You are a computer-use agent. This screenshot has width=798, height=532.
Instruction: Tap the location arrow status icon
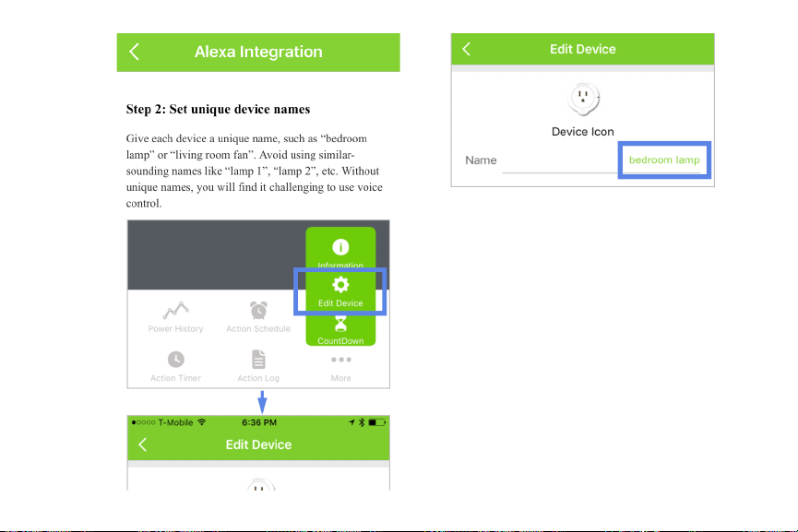point(351,422)
